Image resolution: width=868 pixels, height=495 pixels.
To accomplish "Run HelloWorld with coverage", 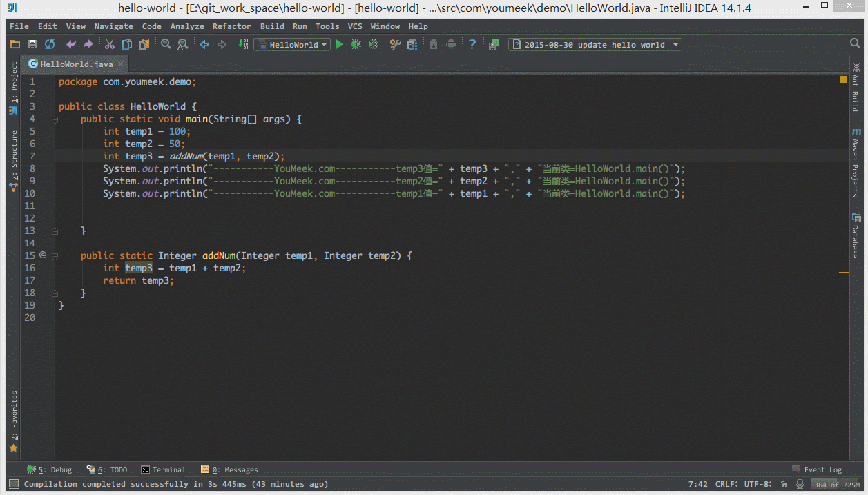I will pos(373,43).
